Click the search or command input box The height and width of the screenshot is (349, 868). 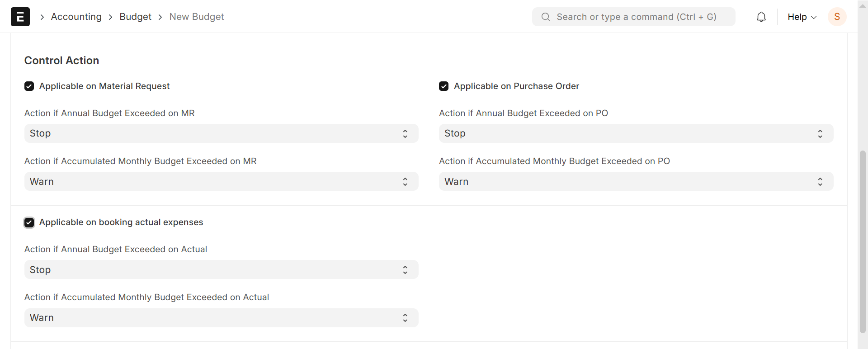point(636,17)
